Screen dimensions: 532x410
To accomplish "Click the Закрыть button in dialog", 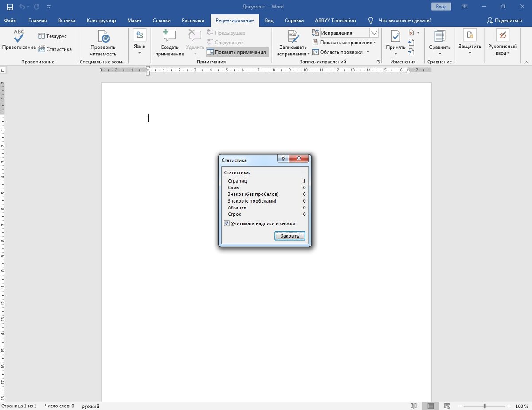I will point(290,236).
